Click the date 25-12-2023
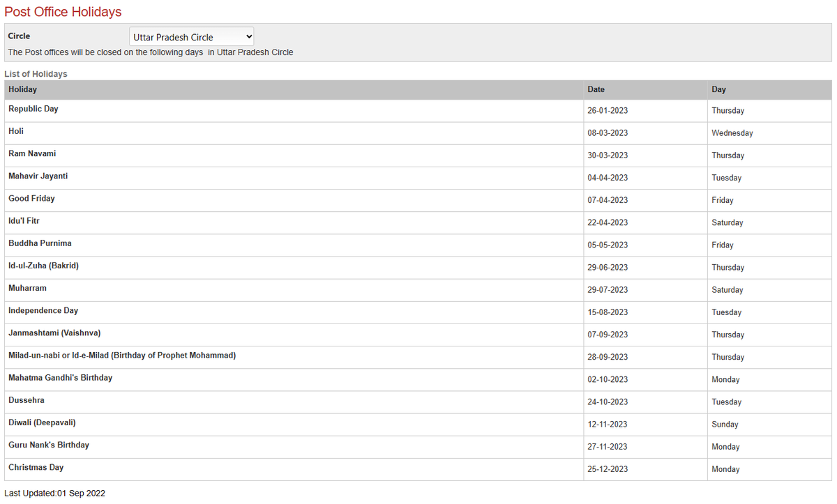Screen dimensions: 837x504 [608, 469]
